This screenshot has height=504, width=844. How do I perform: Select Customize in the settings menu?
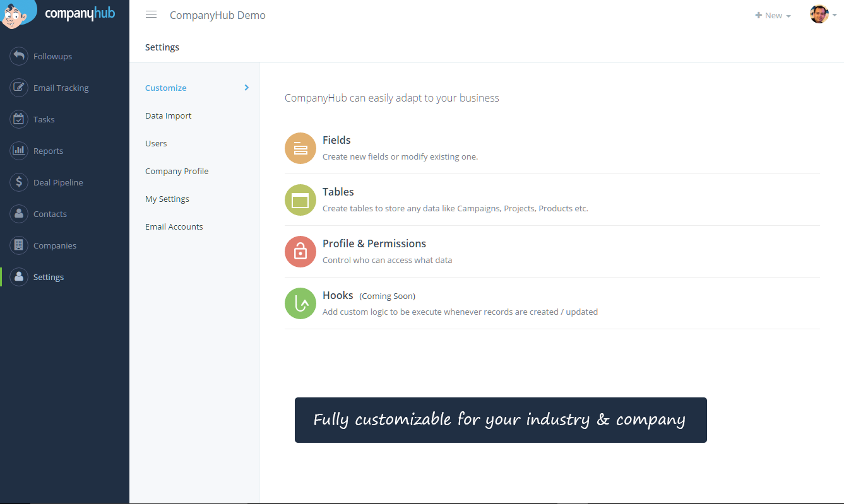pos(165,88)
